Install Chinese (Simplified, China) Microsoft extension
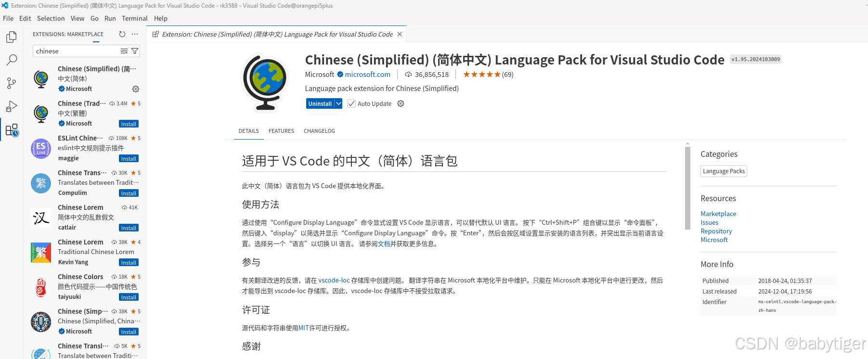The image size is (868, 359). tap(129, 332)
